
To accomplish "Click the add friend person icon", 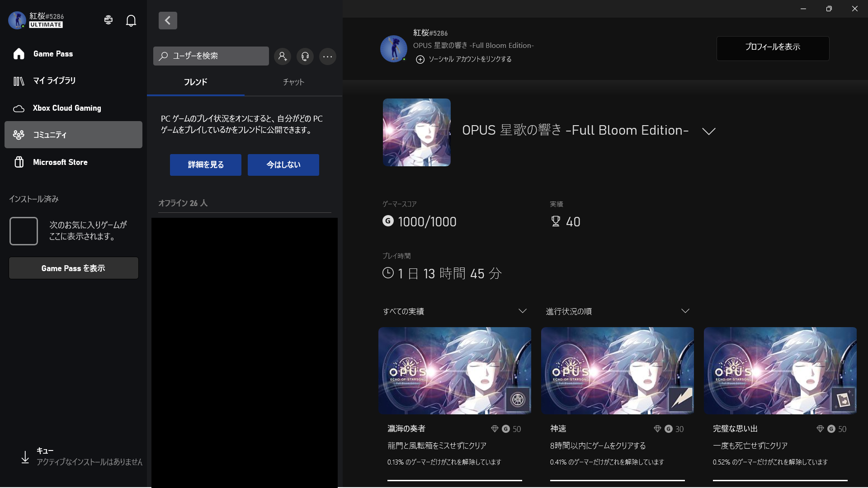I will (283, 56).
